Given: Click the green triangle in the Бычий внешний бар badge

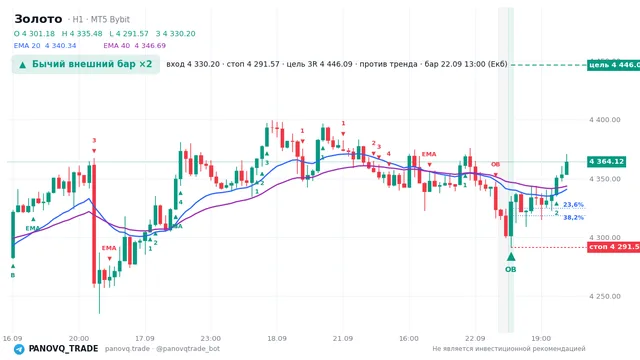Looking at the screenshot, I should tap(23, 65).
